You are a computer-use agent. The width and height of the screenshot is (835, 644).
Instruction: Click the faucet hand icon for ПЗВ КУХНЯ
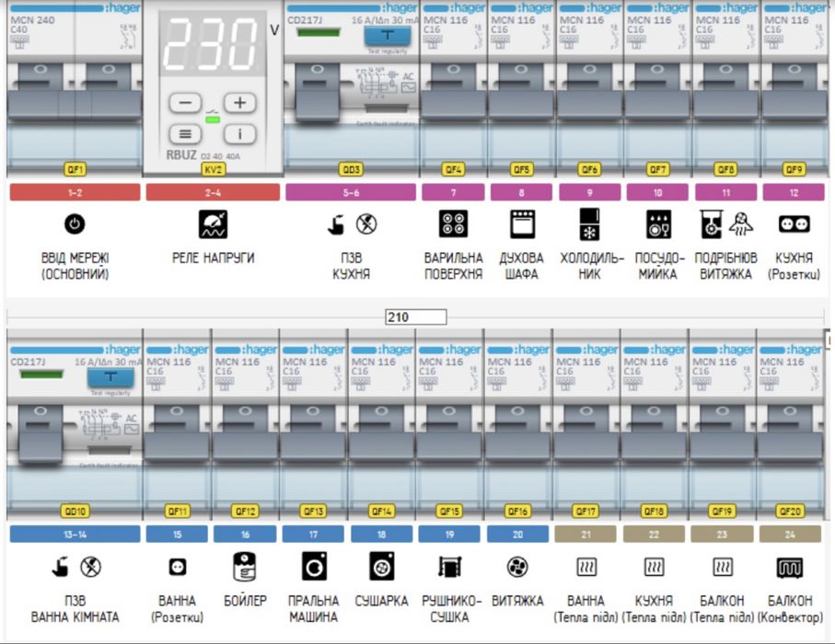(335, 224)
